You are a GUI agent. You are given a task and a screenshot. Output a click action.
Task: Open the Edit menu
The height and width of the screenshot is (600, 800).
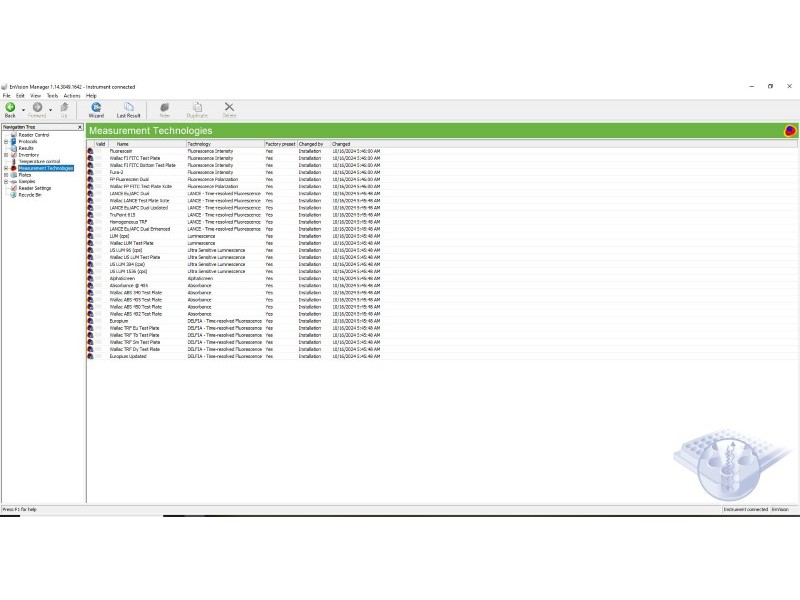20,95
